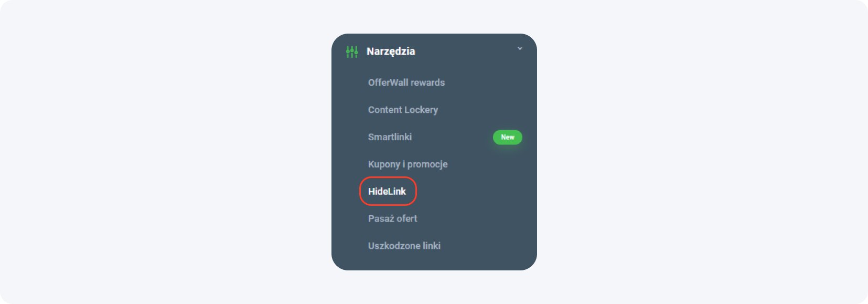This screenshot has width=868, height=304.
Task: Click the Uszkodzone linki broken-links entry
Action: pos(404,246)
